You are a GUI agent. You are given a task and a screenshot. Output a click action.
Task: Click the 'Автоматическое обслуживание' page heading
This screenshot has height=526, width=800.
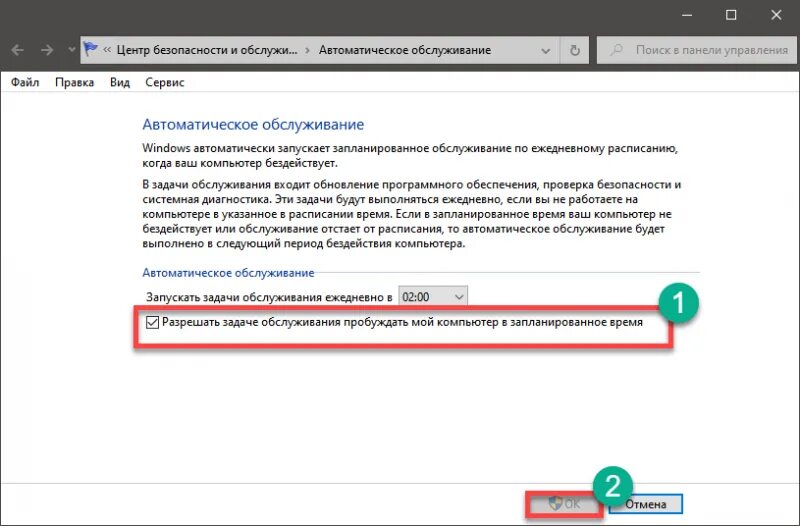coord(253,124)
